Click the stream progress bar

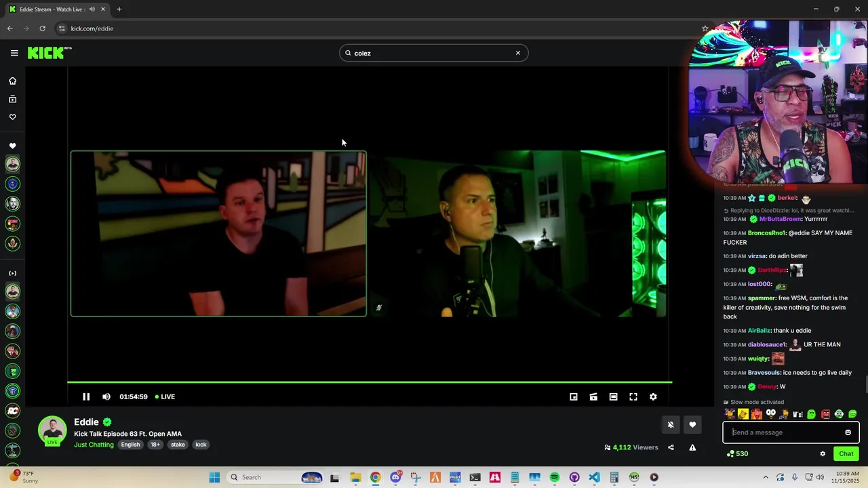click(x=370, y=382)
